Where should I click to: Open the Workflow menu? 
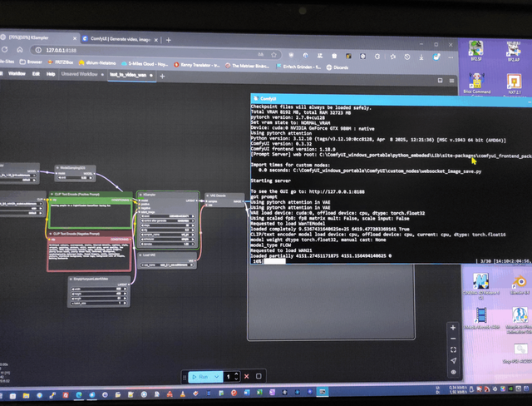[17, 74]
